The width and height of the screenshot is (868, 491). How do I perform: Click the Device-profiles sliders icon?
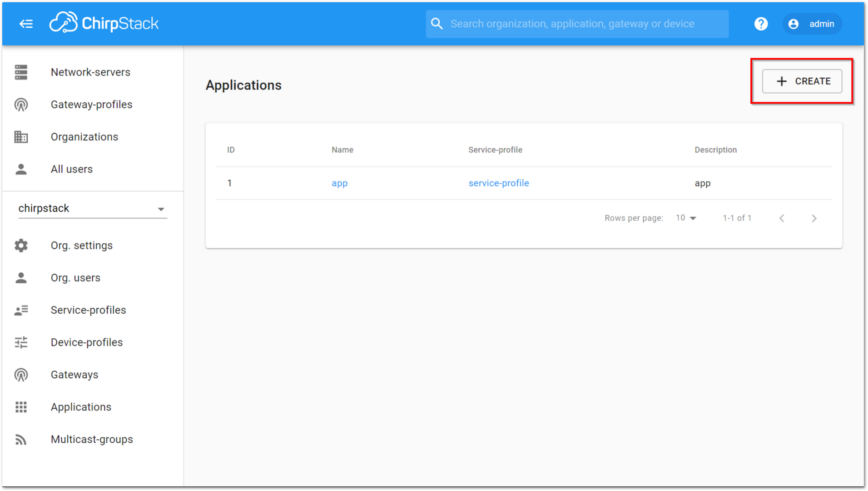(21, 342)
